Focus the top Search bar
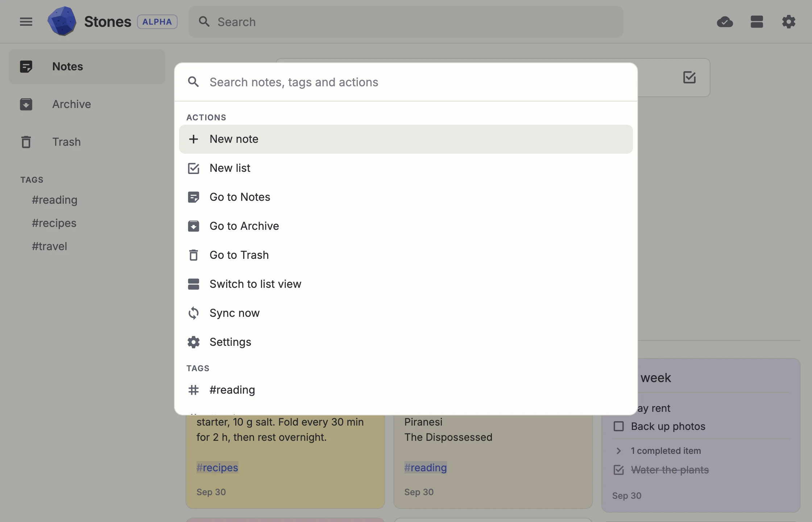This screenshot has width=812, height=522. pos(406,22)
